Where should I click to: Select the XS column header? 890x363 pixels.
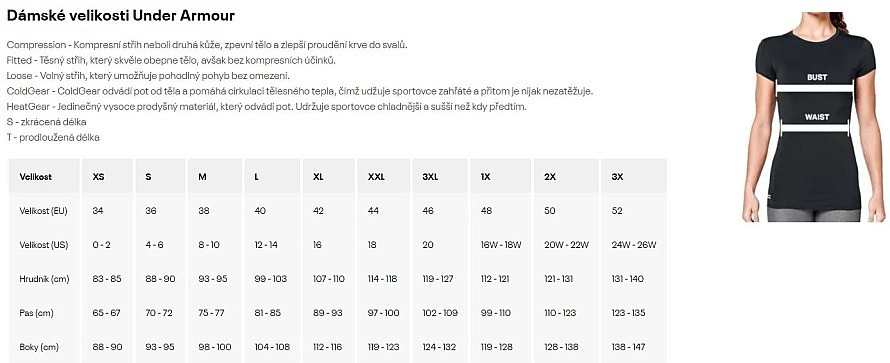point(108,176)
